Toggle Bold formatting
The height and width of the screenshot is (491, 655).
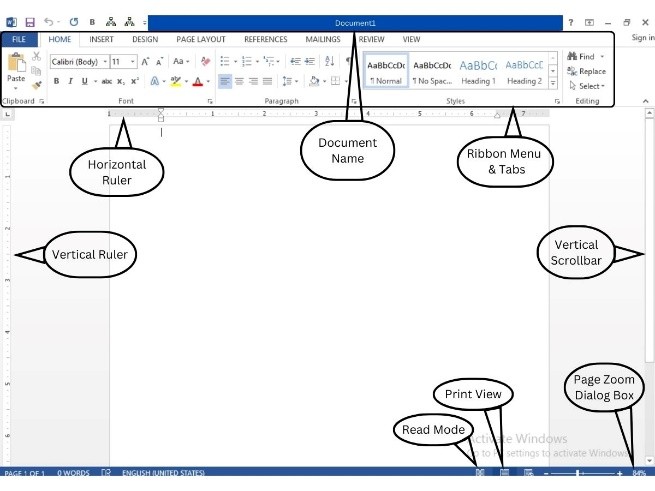[x=57, y=81]
